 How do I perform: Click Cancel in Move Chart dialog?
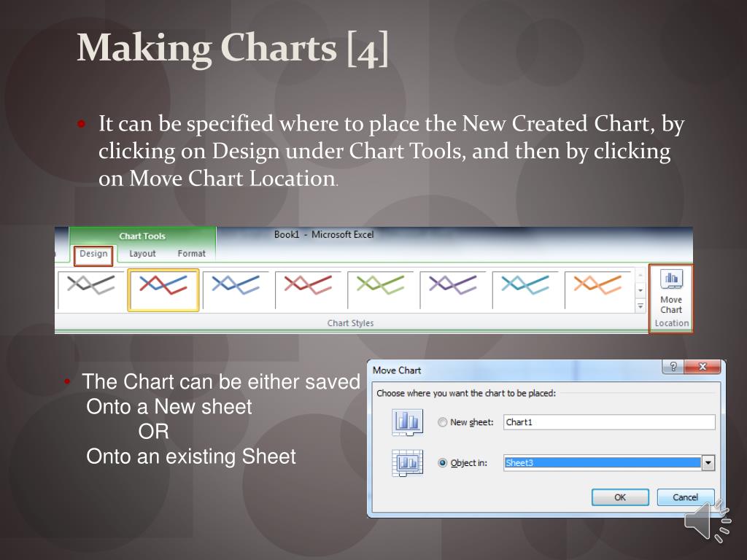click(685, 497)
